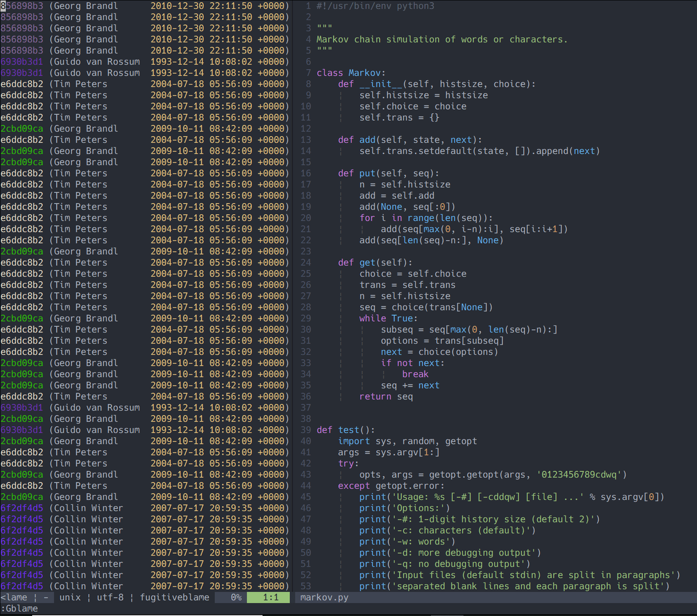
Task: Click 'seq = choice(trans[None])' line
Action: click(426, 307)
